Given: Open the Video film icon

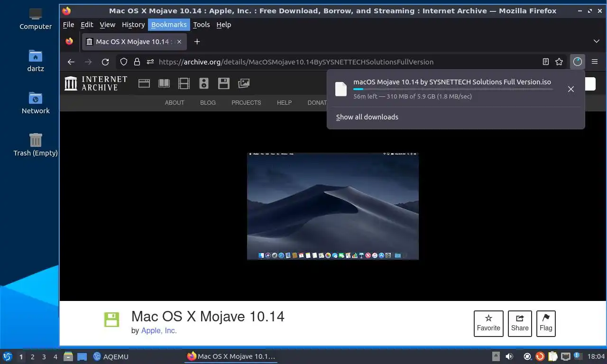Looking at the screenshot, I should [184, 83].
